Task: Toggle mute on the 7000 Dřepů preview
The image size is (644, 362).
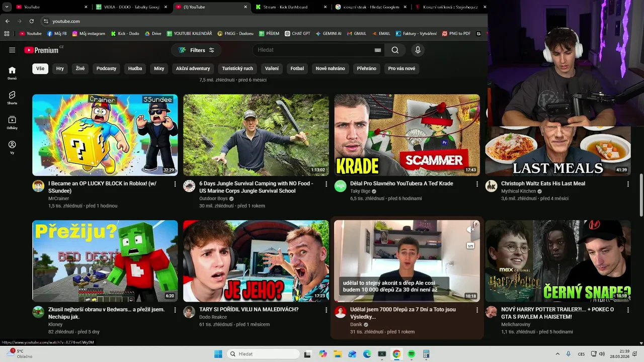Action: [x=470, y=230]
